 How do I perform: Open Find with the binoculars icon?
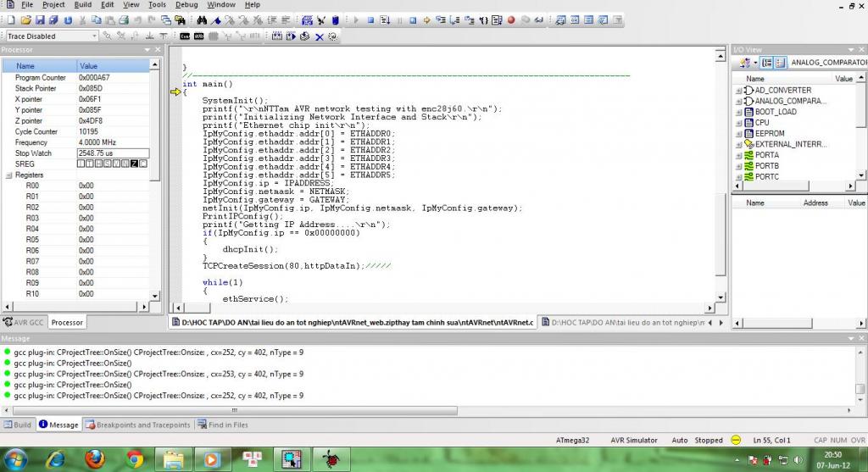(202, 20)
